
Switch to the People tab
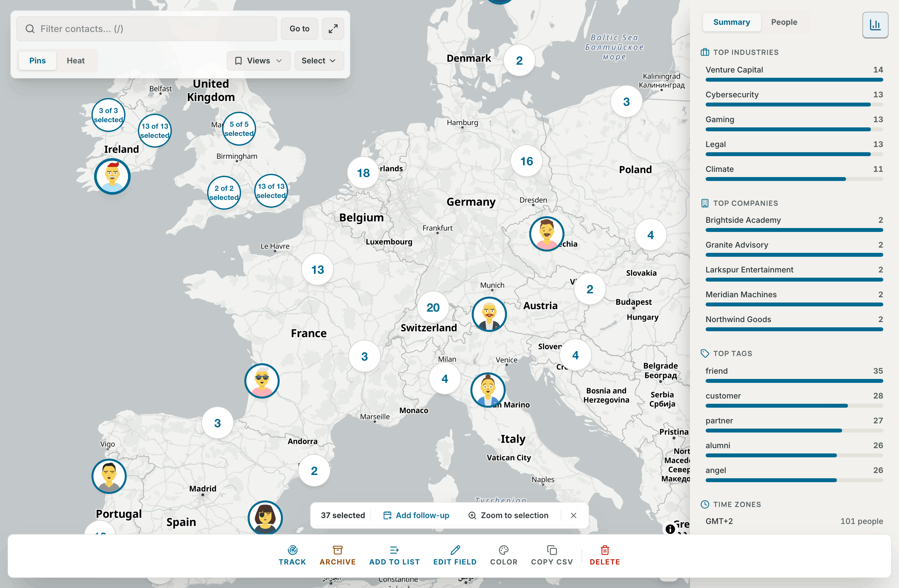(x=784, y=22)
